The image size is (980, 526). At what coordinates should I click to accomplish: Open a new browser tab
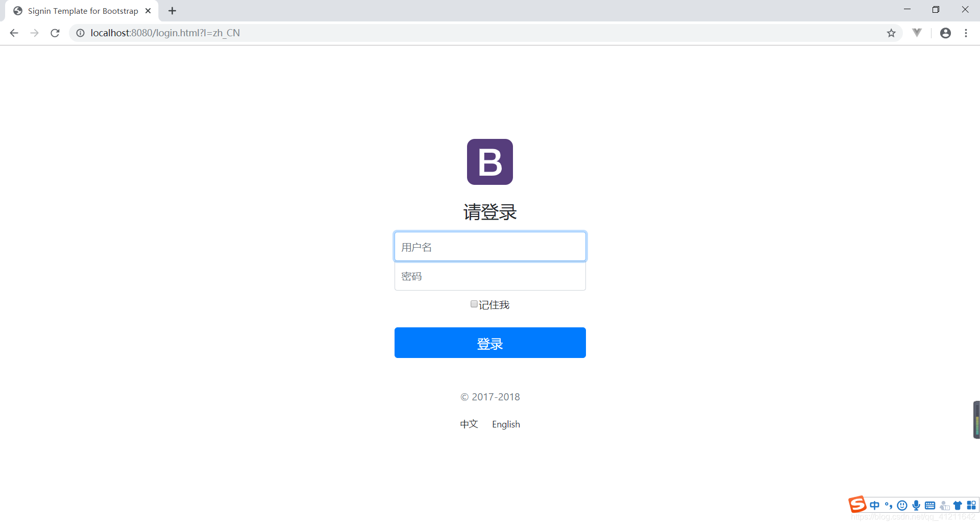pyautogui.click(x=172, y=11)
